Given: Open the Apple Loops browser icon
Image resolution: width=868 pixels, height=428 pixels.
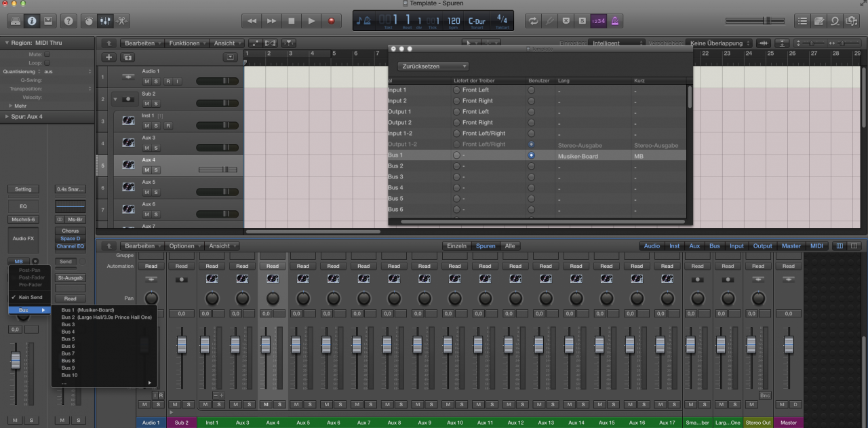Looking at the screenshot, I should [835, 21].
